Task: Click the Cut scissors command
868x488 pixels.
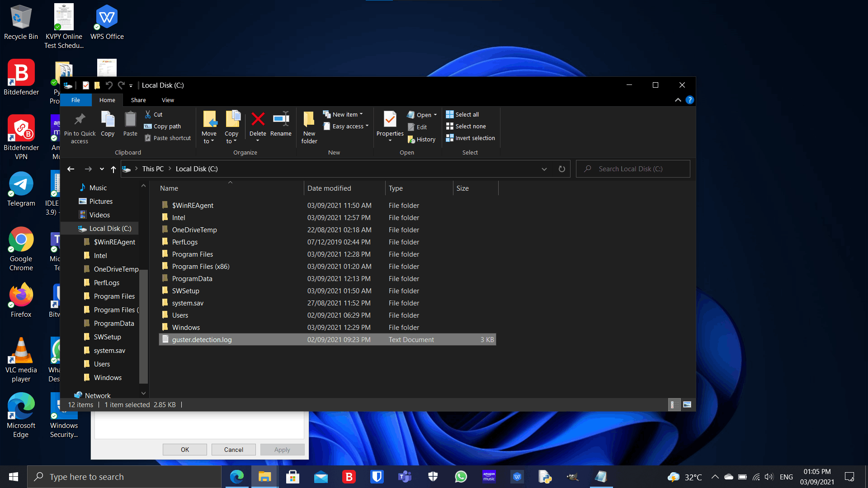Action: (154, 114)
